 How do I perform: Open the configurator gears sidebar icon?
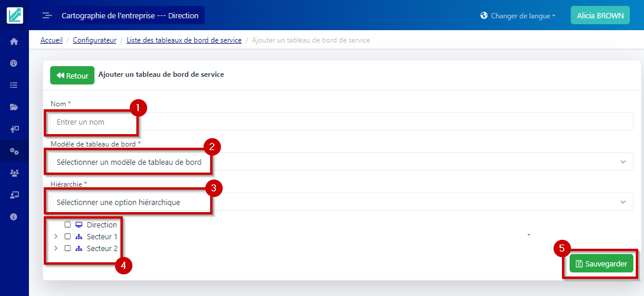point(14,151)
